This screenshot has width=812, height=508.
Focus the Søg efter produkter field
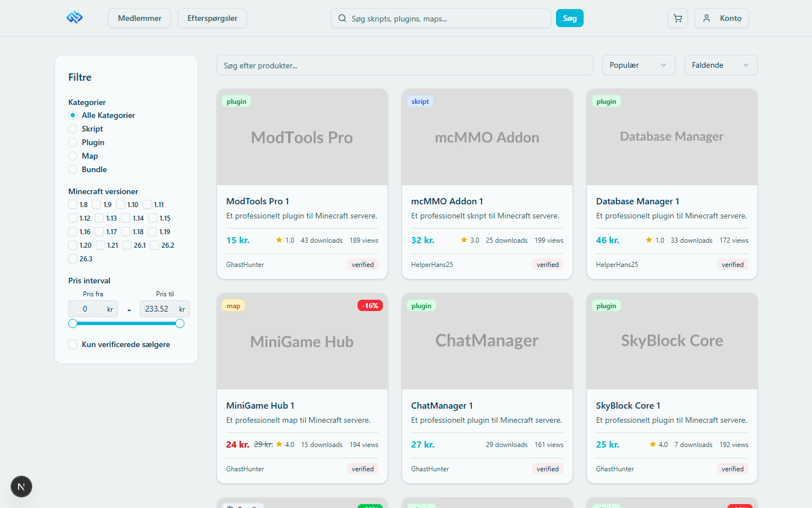(405, 65)
